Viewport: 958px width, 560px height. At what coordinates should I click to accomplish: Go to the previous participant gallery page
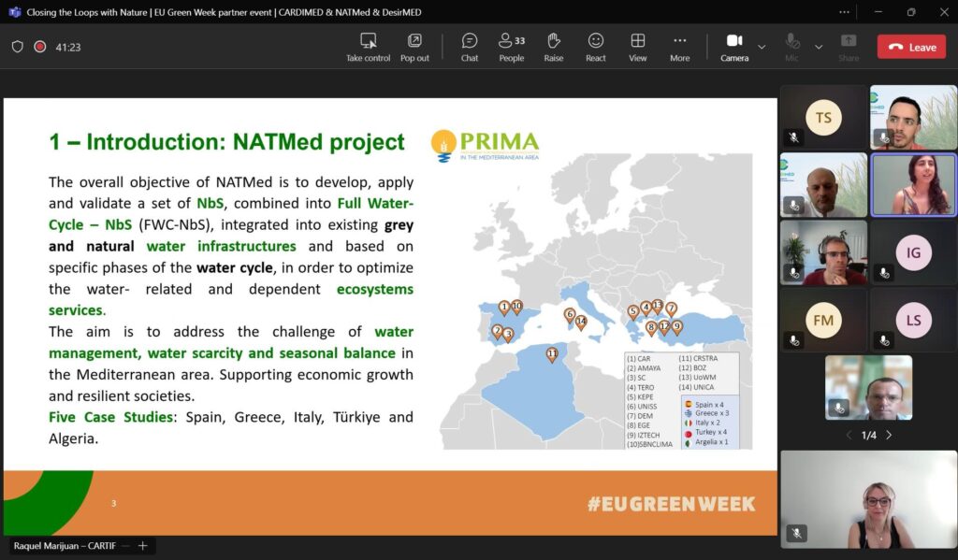click(x=849, y=435)
